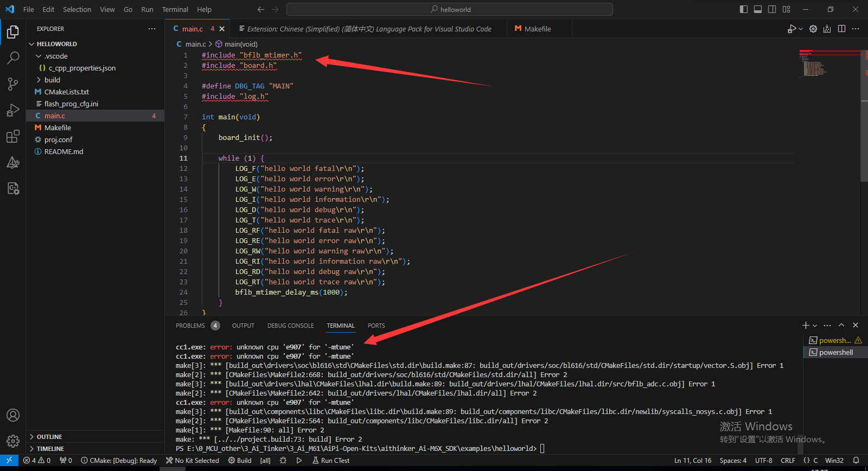Select the first powershell terminal with warning
The image size is (868, 471).
(x=835, y=340)
